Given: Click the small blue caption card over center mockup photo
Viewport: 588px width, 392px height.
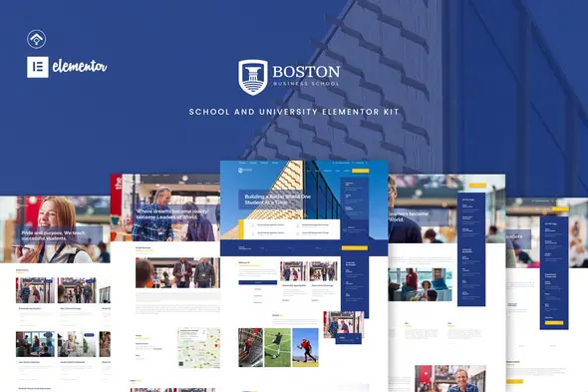Looking at the screenshot, I should click(349, 339).
